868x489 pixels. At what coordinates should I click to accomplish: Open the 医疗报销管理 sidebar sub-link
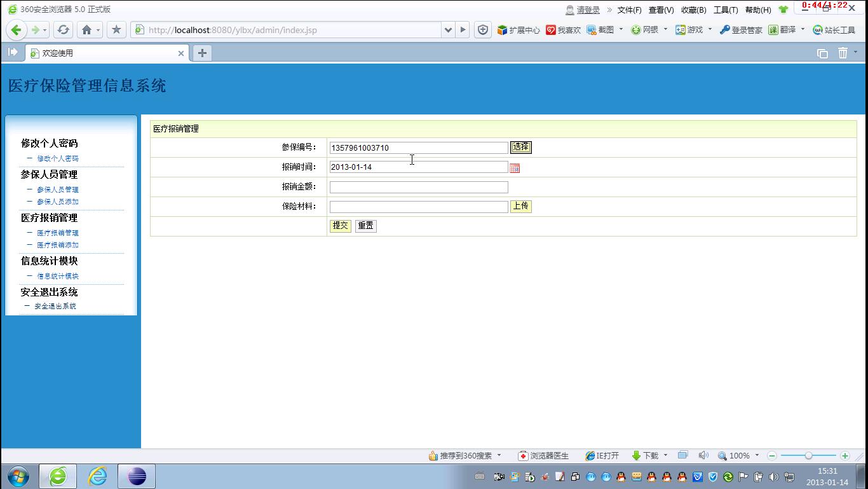click(58, 233)
